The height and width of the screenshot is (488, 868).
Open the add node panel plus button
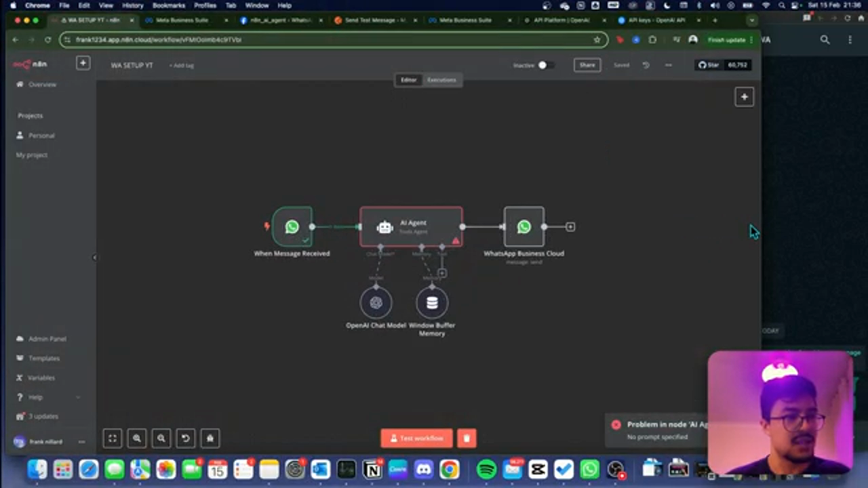click(x=744, y=97)
